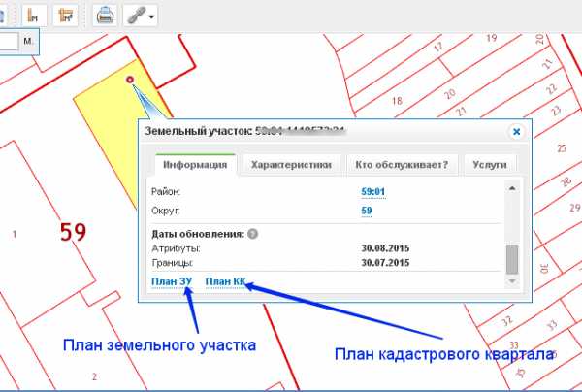Click parcel number 29 on the map
Viewport: 582px width, 392px height.
point(575,208)
